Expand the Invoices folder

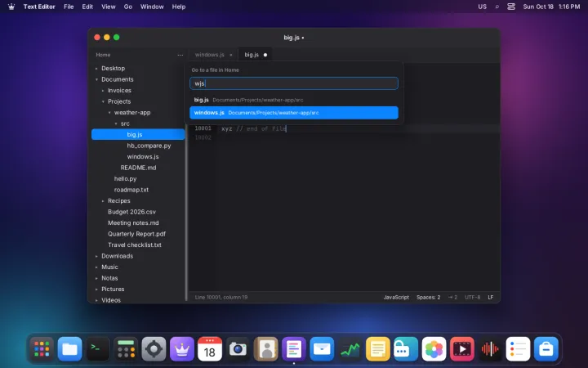[x=103, y=91]
